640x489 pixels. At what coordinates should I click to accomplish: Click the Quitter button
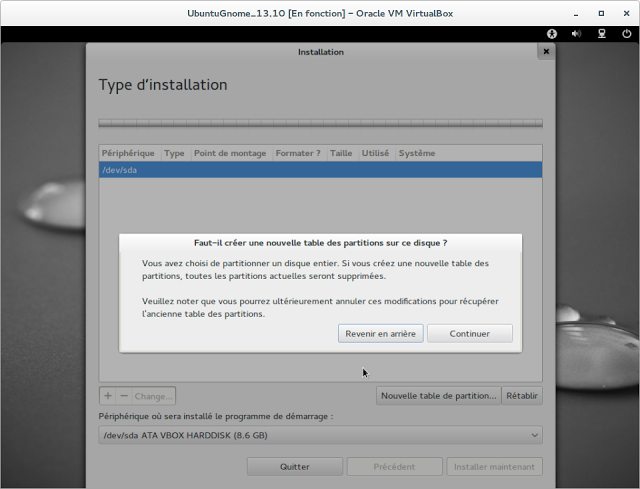tap(295, 467)
